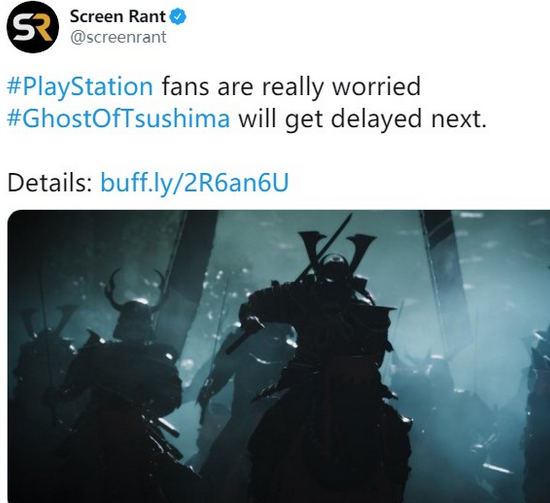Visit the @screenrant handle link
Image resolution: width=550 pixels, height=503 pixels.
coord(118,37)
